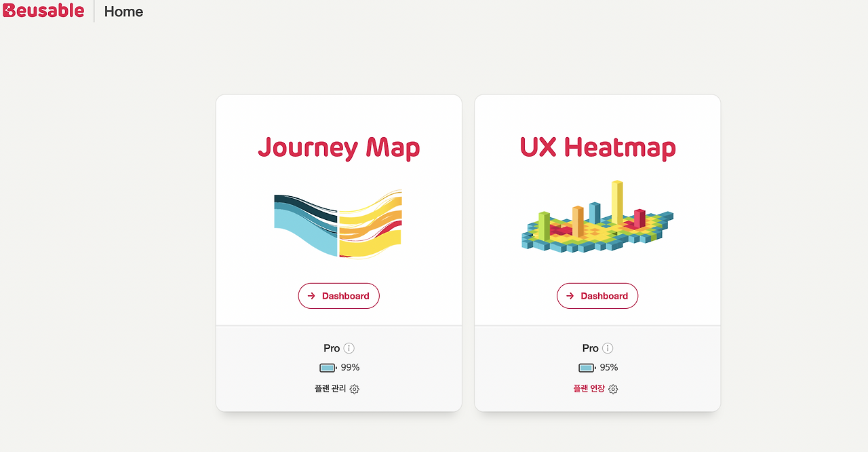Open the UX Heatmap Dashboard
The image size is (868, 452).
coord(597,296)
